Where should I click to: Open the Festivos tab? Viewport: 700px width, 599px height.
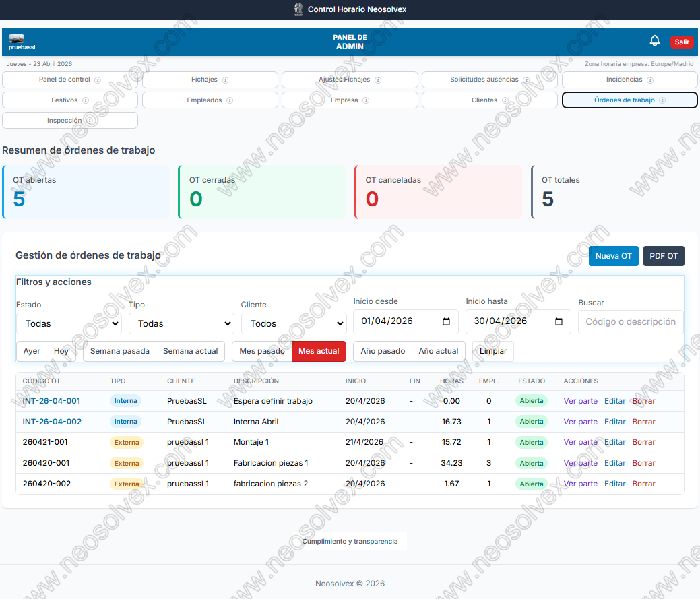pos(70,100)
